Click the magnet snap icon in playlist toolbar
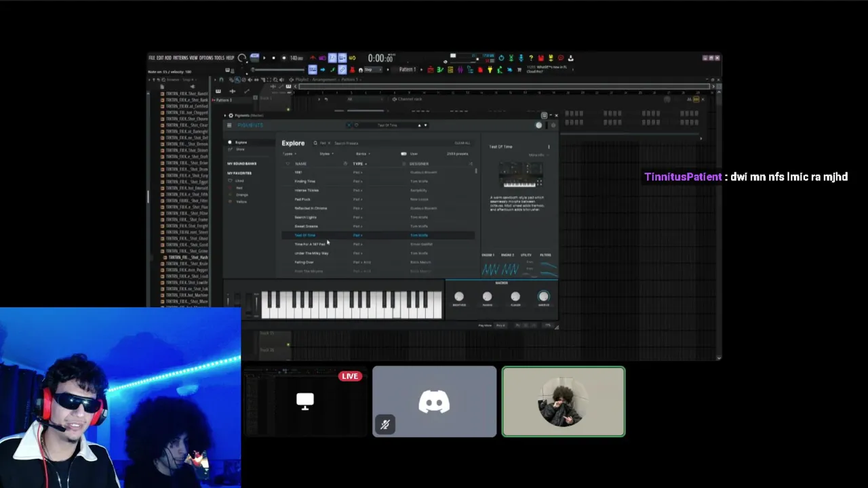The height and width of the screenshot is (488, 868). [x=221, y=80]
